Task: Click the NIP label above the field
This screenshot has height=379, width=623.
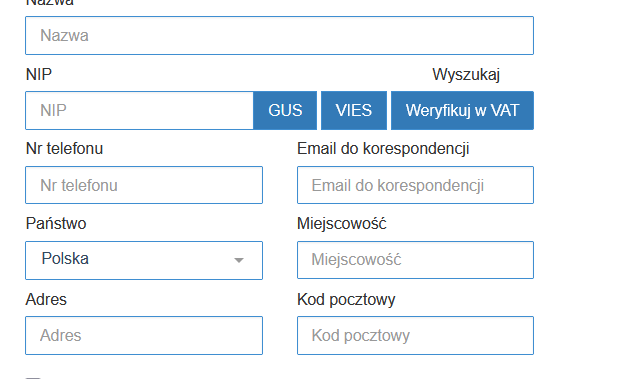Action: pyautogui.click(x=39, y=74)
